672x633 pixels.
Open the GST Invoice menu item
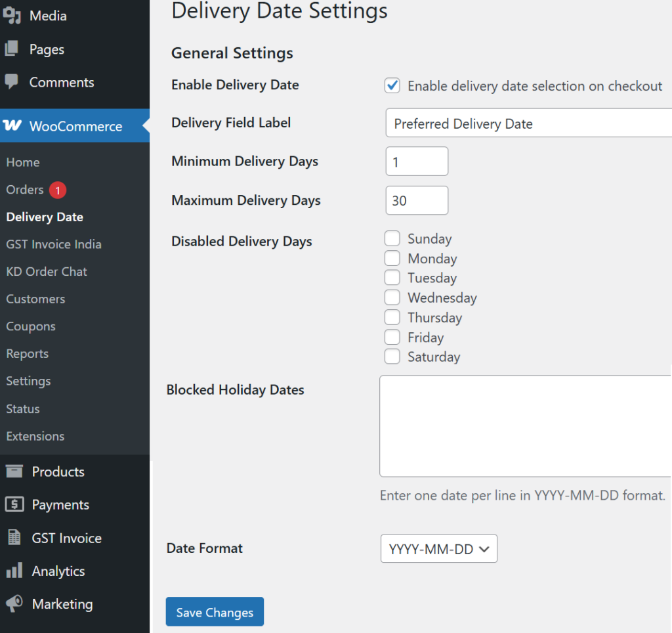(x=67, y=538)
